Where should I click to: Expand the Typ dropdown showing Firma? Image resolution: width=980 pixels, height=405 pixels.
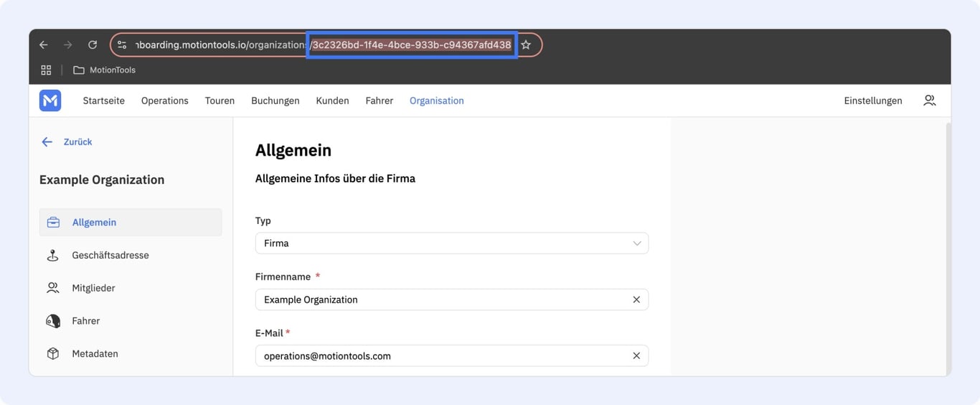452,243
